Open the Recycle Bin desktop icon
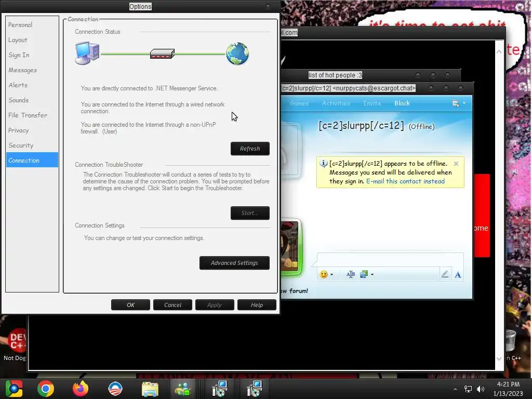The width and height of the screenshot is (532, 399). [x=511, y=341]
